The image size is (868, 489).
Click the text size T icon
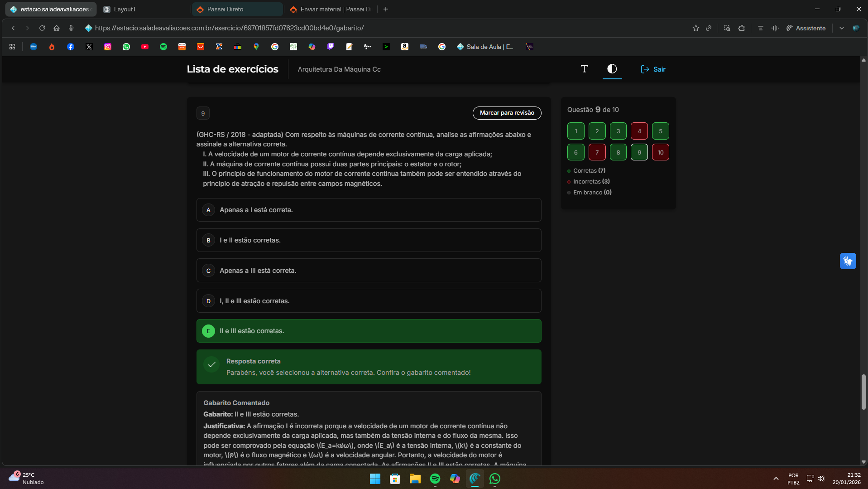pos(584,69)
